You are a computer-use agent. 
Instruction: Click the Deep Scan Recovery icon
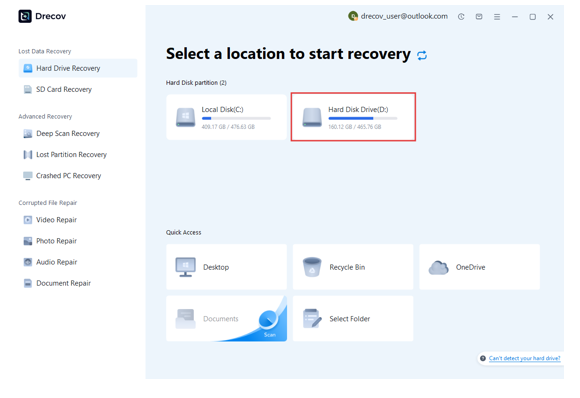tap(28, 134)
